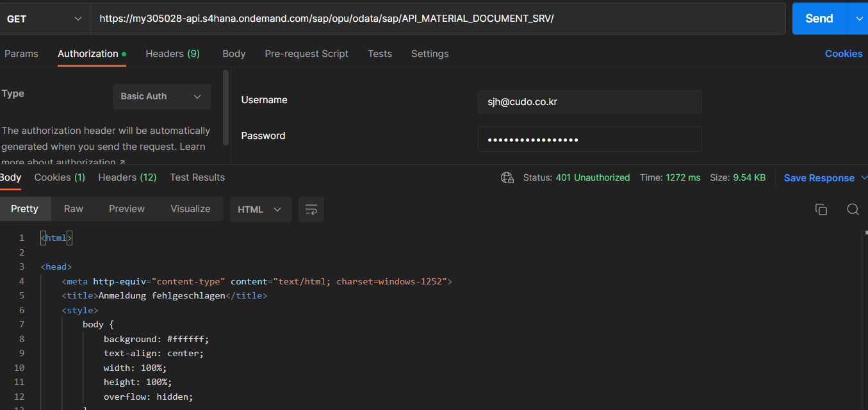Switch to the Params tab

tap(21, 54)
